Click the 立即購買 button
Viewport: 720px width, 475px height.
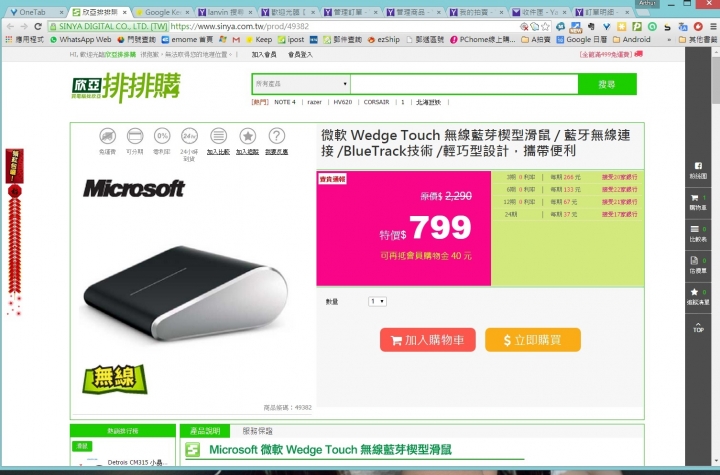coord(533,340)
